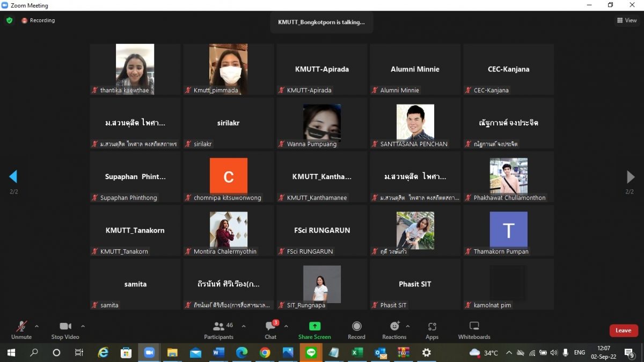Unmute the microphone
This screenshot has width=644, height=362.
coord(21,330)
